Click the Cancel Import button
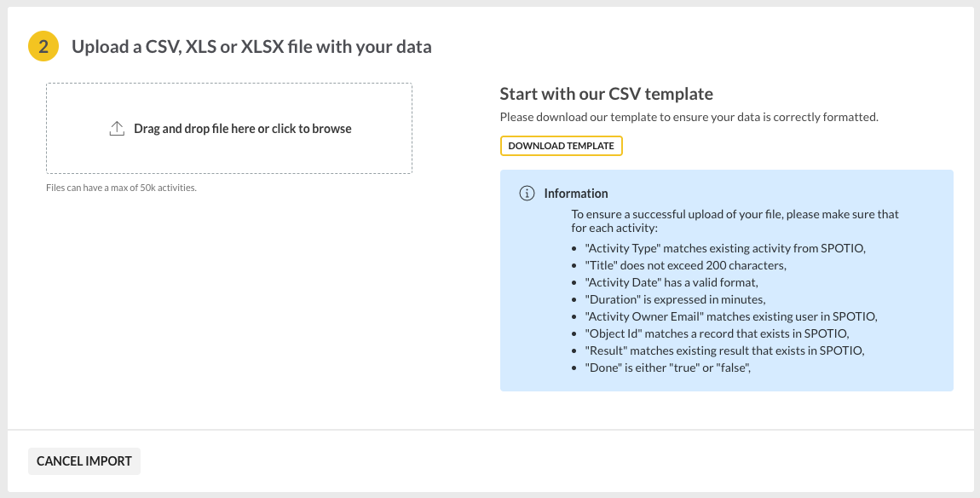Viewport: 980px width, 498px height. pos(84,461)
